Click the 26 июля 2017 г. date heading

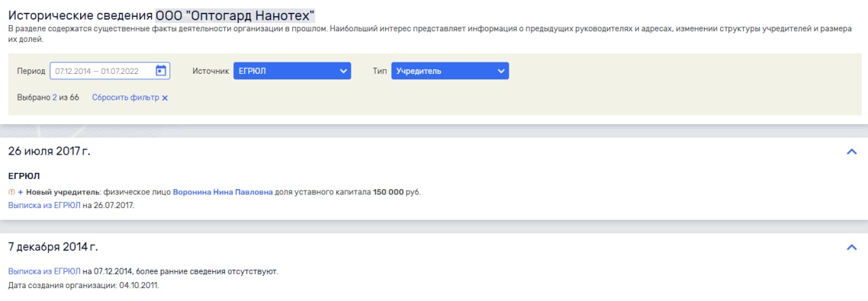tap(49, 151)
